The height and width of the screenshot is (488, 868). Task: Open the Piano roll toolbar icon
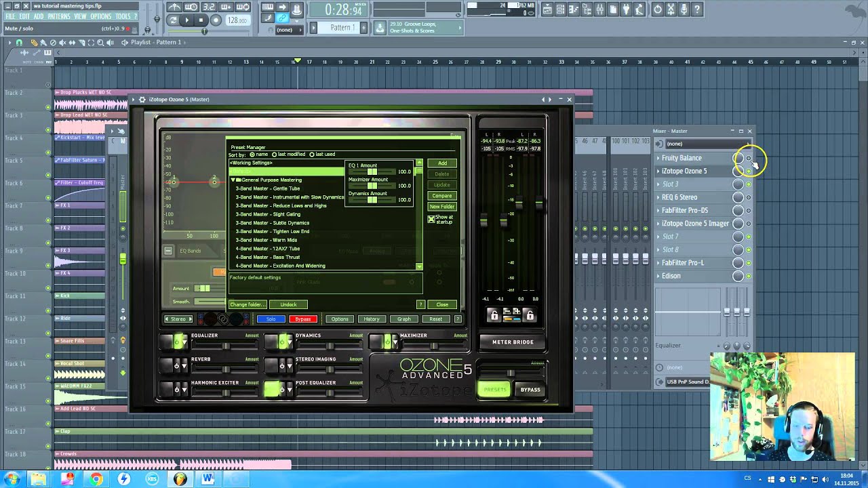[574, 9]
